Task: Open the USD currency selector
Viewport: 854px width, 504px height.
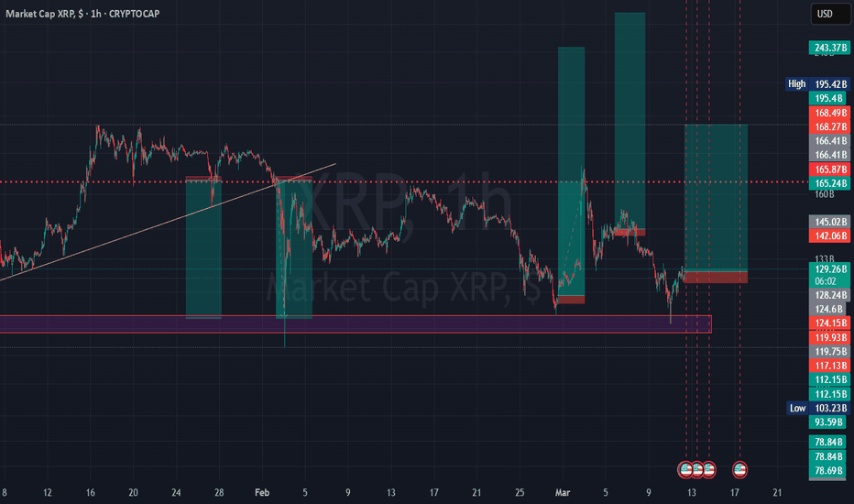Action: tap(830, 14)
